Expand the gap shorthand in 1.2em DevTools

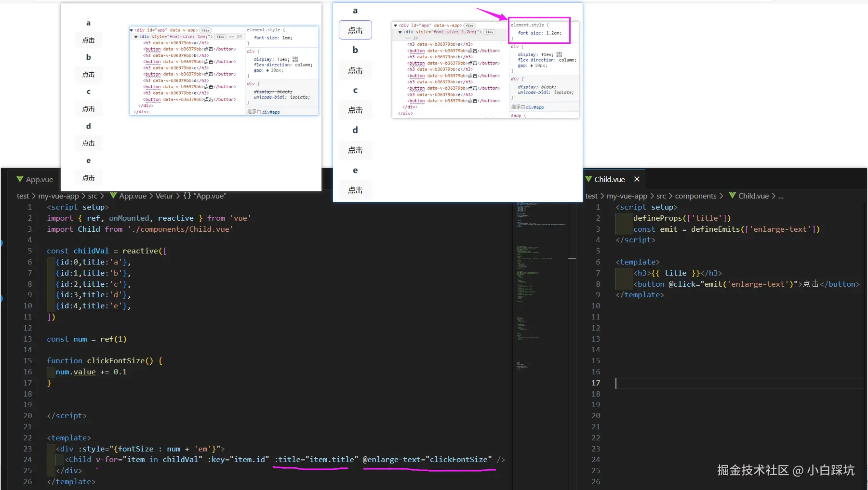point(532,66)
